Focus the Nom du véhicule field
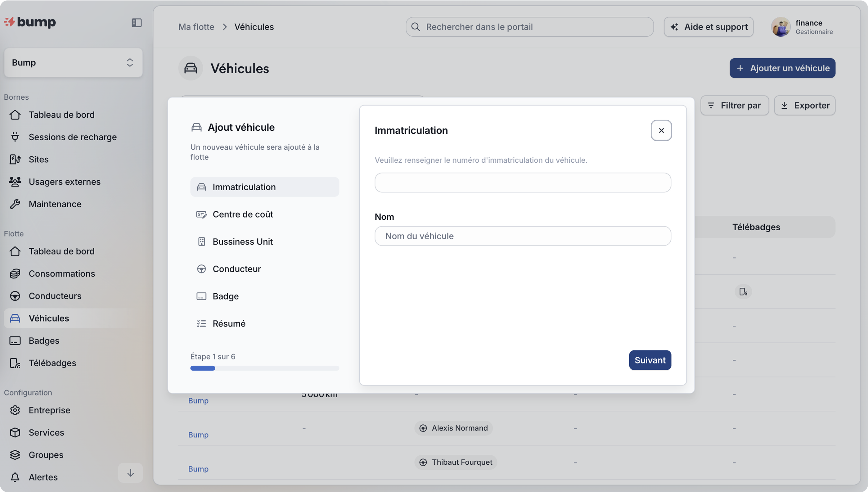Screen dimensions: 868x492 point(523,236)
